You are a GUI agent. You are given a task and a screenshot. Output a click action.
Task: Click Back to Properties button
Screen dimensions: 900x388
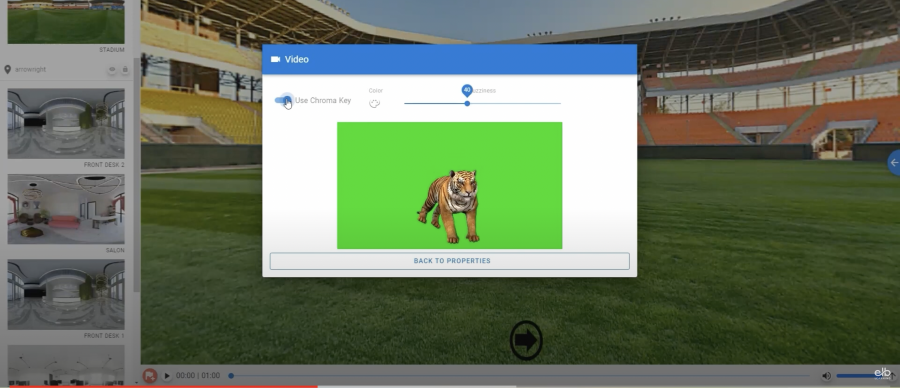449,261
